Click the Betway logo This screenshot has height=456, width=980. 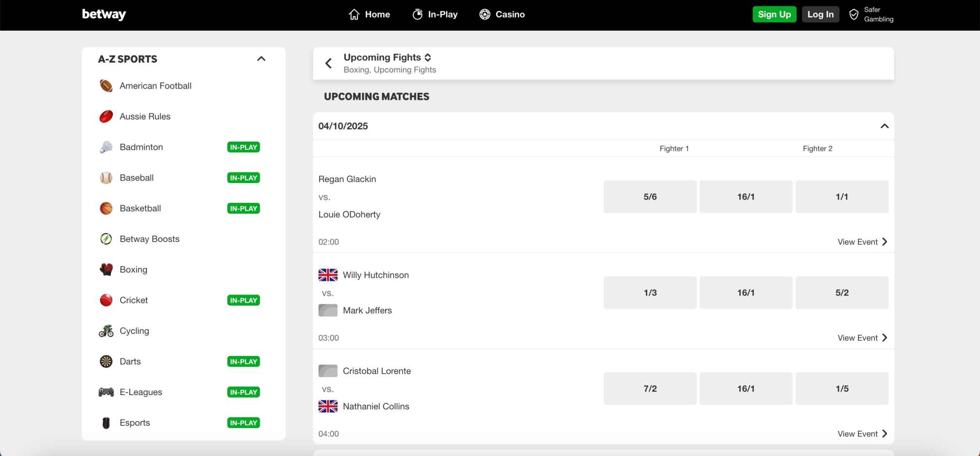(x=104, y=15)
